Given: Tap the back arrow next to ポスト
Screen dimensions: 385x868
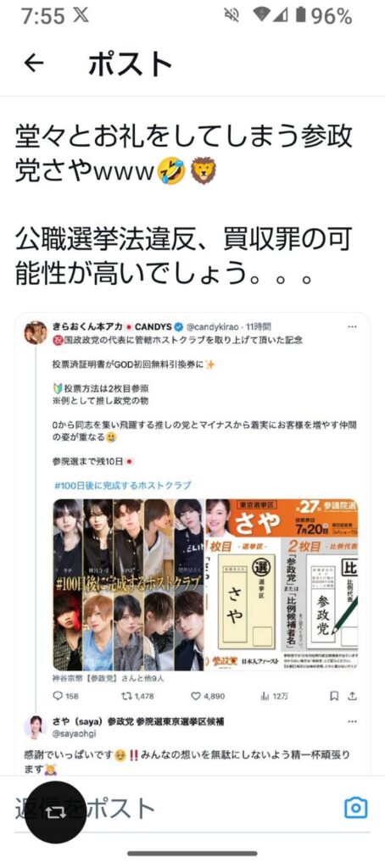Looking at the screenshot, I should [x=34, y=64].
